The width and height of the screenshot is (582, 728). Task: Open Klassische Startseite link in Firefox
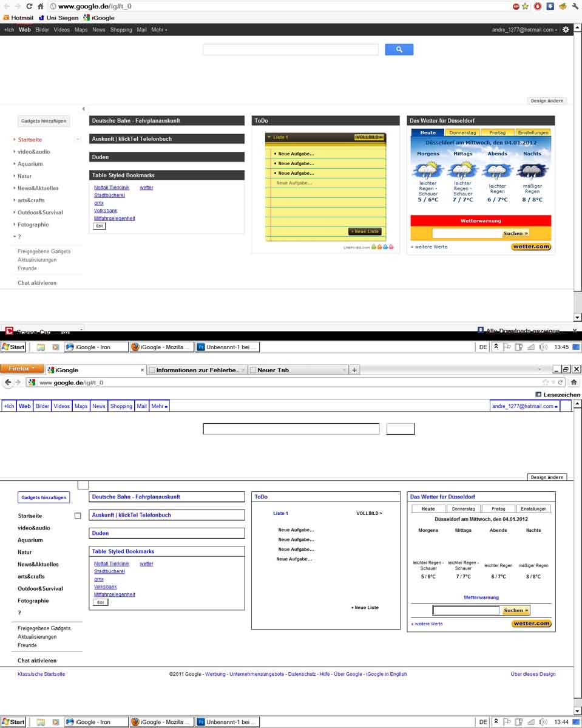coord(41,674)
